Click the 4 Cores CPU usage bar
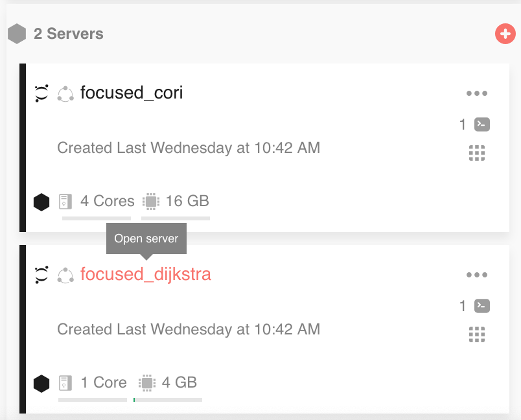 pyautogui.click(x=97, y=218)
